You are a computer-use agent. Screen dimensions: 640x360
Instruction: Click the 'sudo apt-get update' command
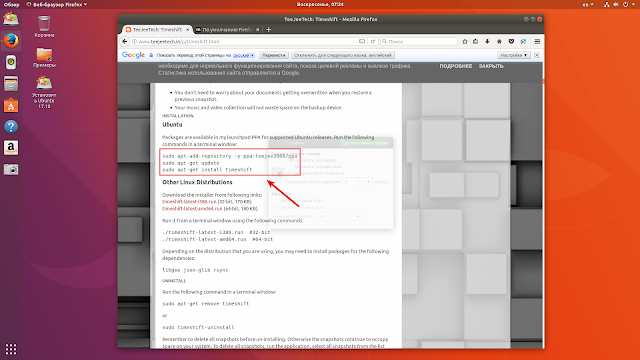pyautogui.click(x=191, y=163)
